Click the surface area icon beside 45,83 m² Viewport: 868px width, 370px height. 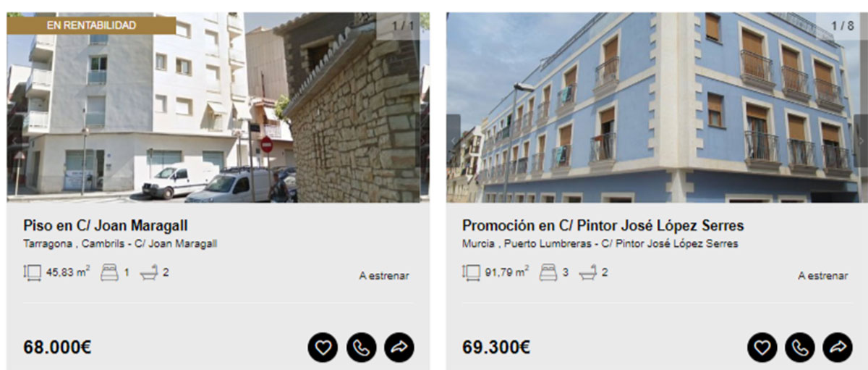(x=33, y=274)
